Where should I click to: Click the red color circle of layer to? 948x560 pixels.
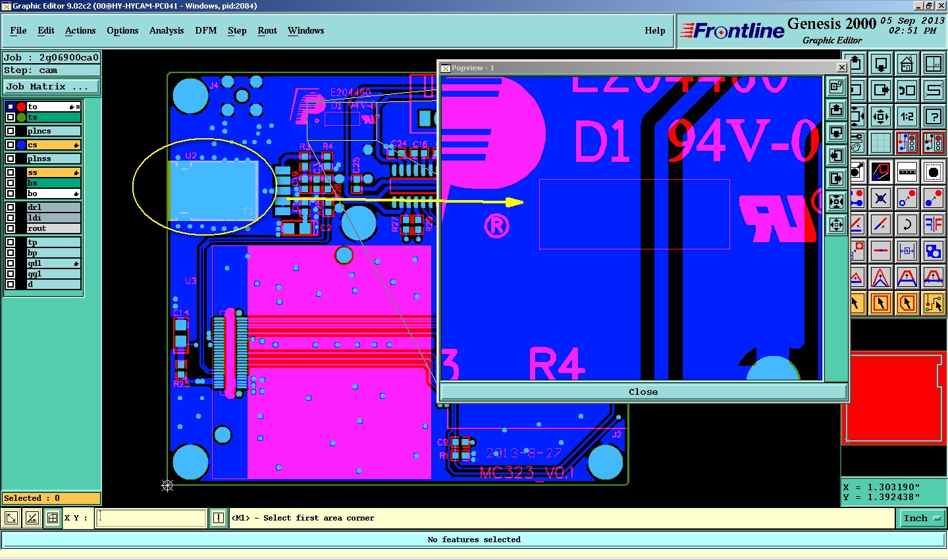tap(21, 107)
